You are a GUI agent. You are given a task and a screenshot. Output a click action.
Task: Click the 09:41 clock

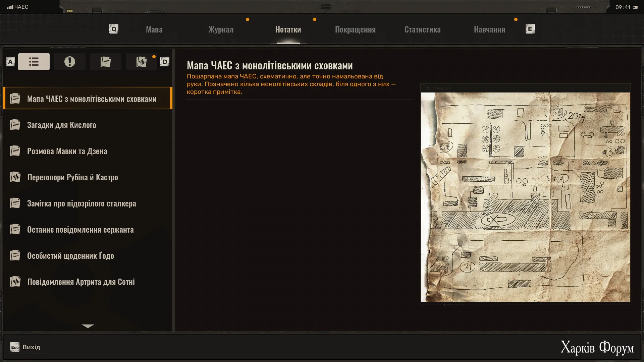point(623,7)
